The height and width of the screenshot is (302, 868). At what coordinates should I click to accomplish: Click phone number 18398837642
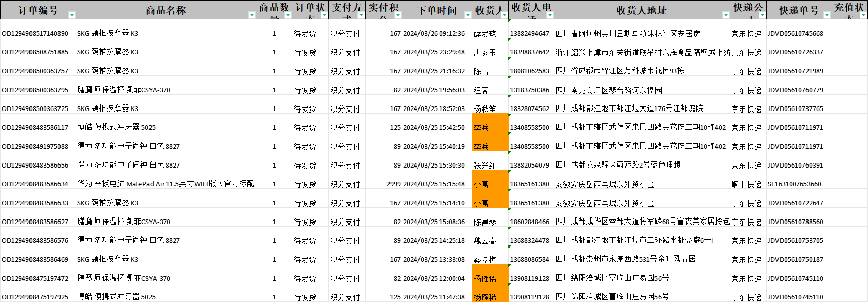click(529, 52)
